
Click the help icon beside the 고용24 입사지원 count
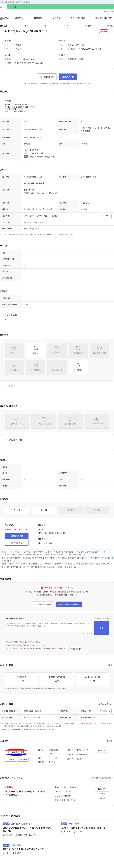tap(99, 677)
